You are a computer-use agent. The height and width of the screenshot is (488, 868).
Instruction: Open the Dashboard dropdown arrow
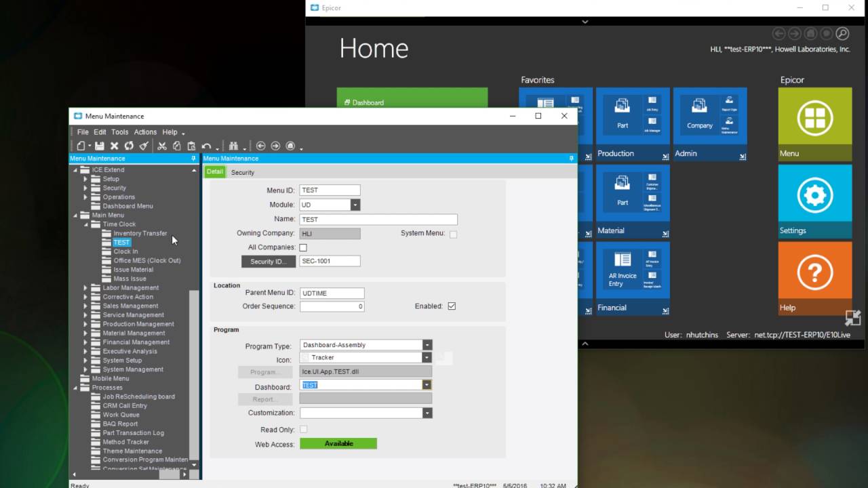(427, 385)
